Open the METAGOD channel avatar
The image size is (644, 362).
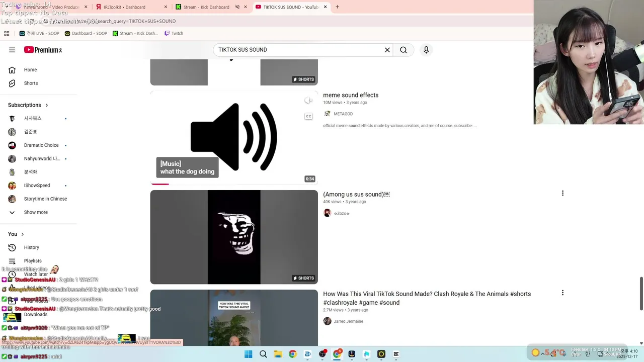(x=327, y=114)
